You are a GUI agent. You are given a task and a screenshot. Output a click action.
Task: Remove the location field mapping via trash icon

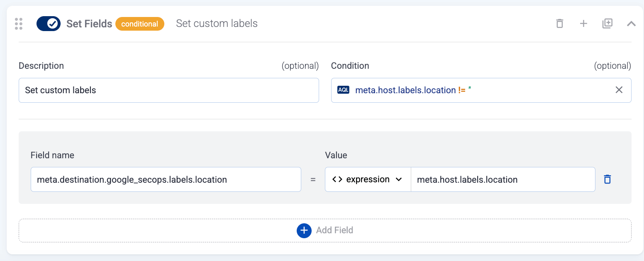coord(607,179)
